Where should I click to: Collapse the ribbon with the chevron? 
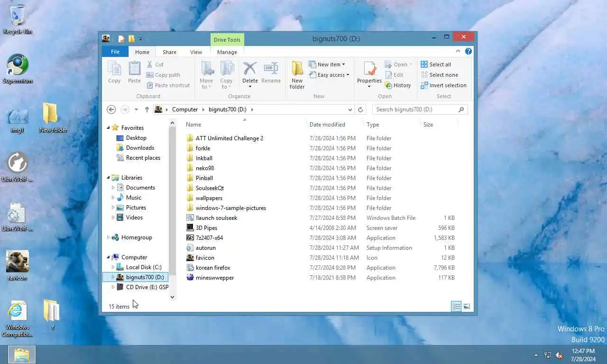(458, 52)
